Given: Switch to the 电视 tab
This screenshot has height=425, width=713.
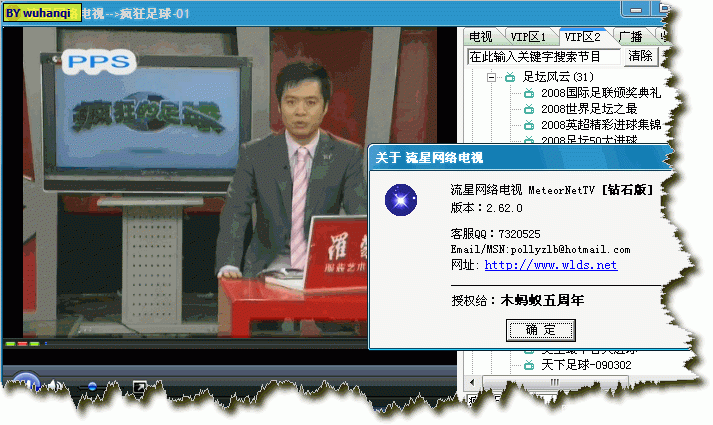Looking at the screenshot, I should click(x=481, y=36).
